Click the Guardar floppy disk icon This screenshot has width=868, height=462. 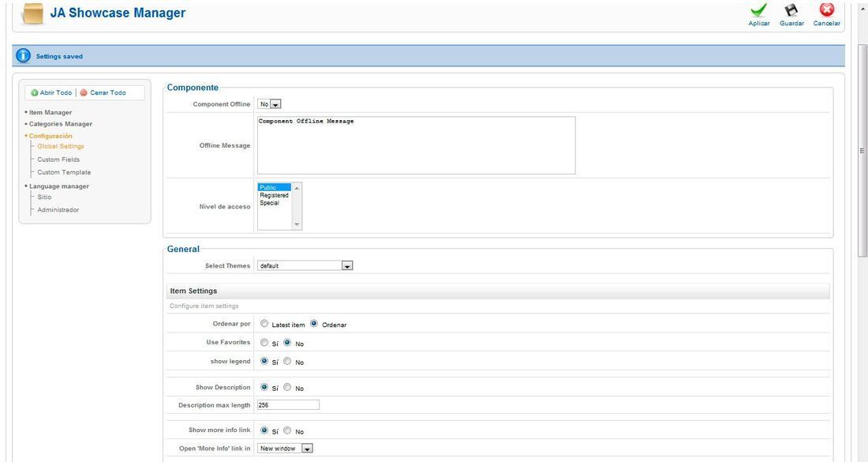point(791,10)
